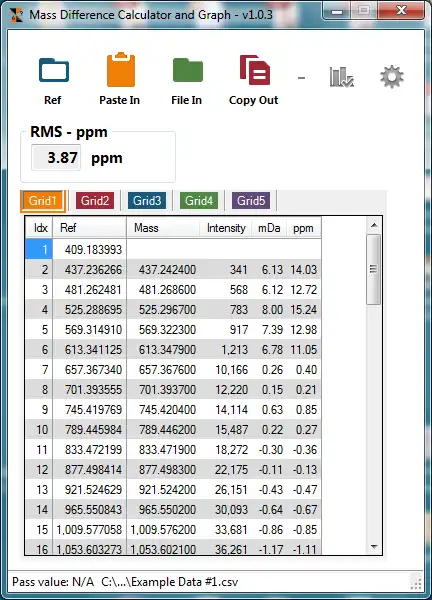Select ppm cell 14.03
The image size is (432, 600).
[304, 269]
